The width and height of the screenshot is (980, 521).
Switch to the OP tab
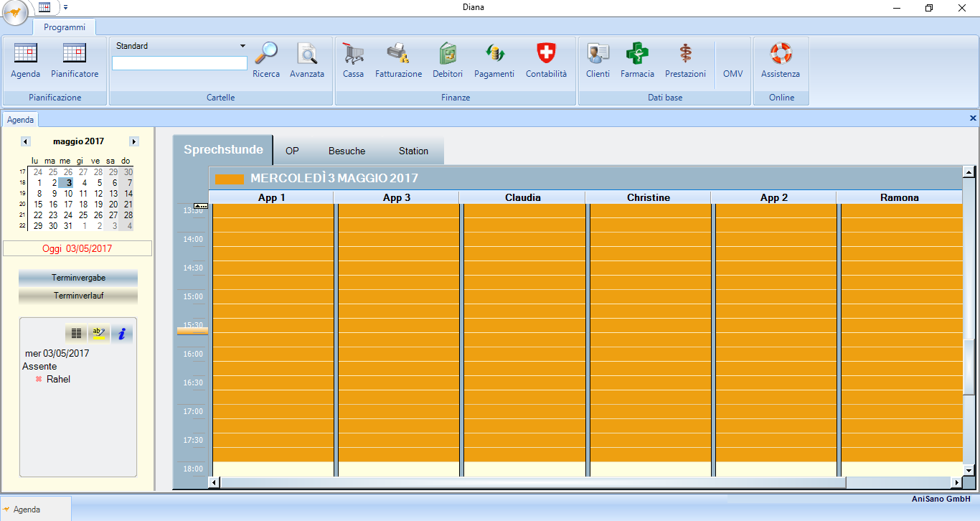(x=292, y=151)
